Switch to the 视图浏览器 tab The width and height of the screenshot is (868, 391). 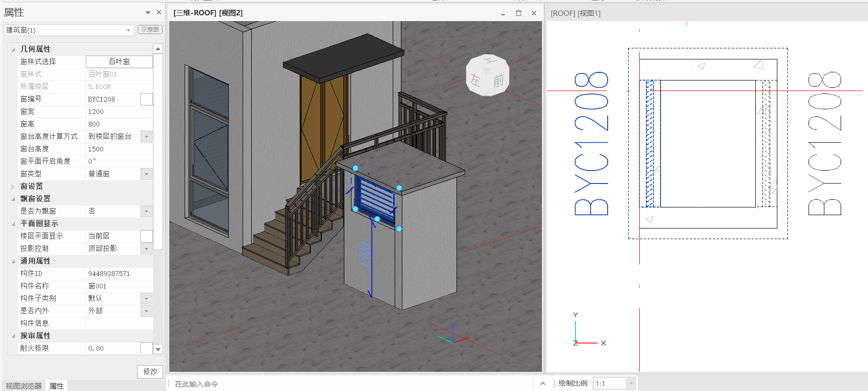click(x=23, y=386)
